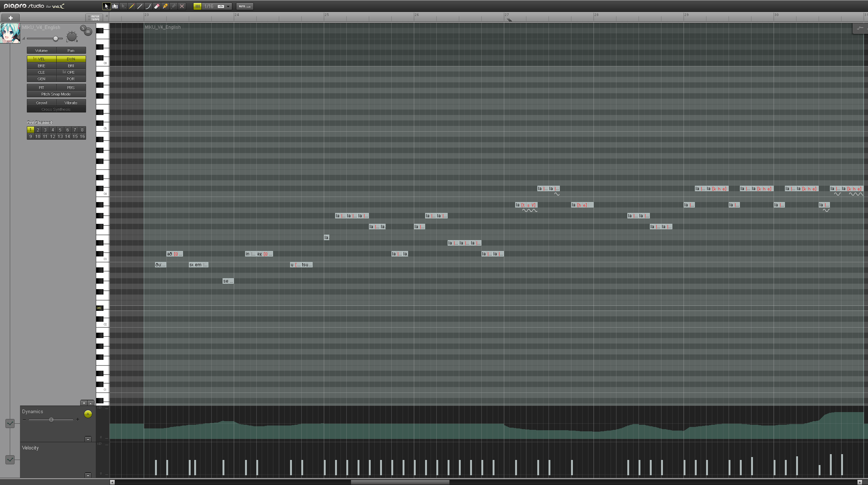The image size is (868, 485).
Task: Collapse the track panel with double chevron
Action: point(107,16)
